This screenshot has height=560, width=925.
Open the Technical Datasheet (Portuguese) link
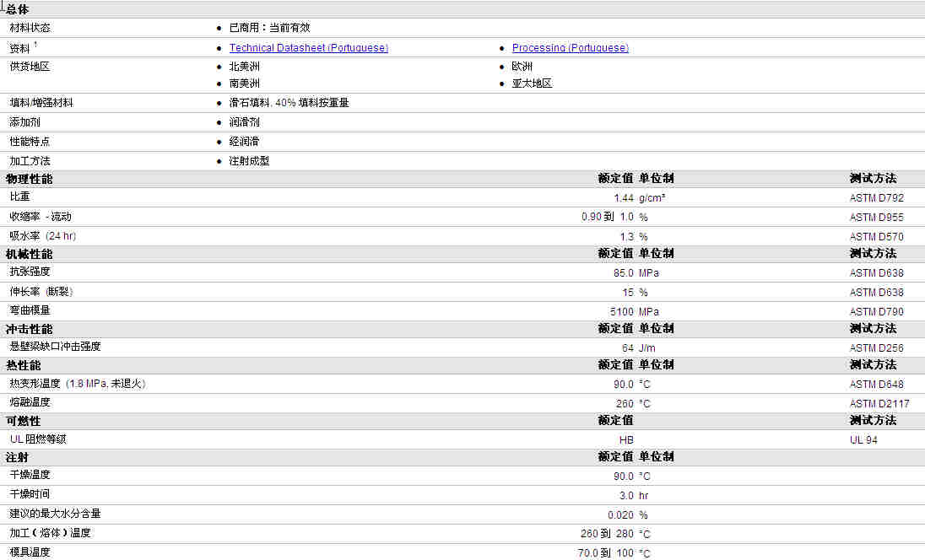(309, 48)
